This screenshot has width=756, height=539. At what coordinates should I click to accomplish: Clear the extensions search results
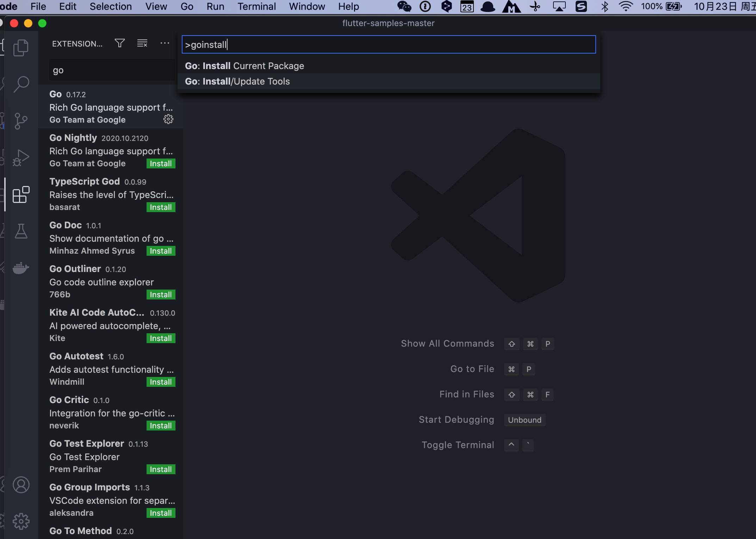pos(142,43)
